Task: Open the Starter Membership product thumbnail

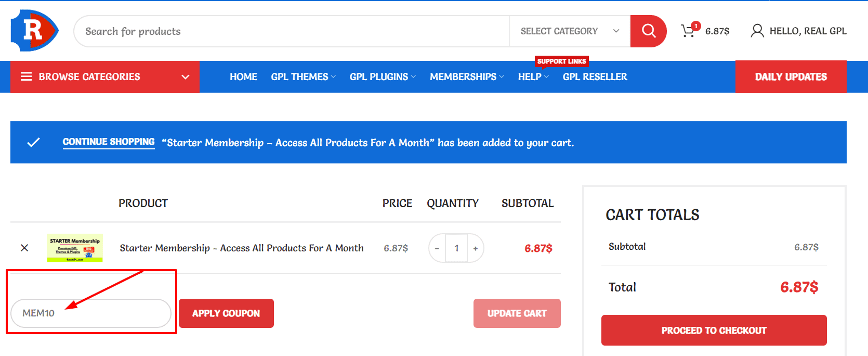Action: 75,248
